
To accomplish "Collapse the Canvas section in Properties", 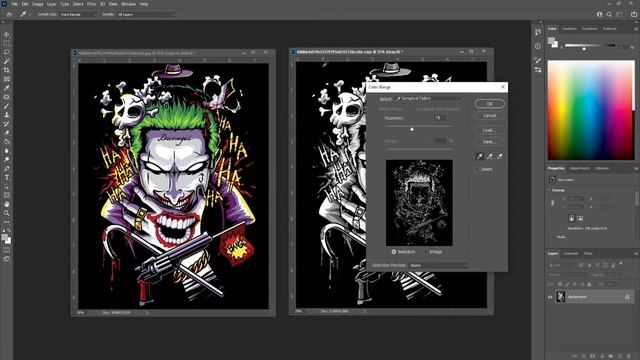I will (x=549, y=190).
